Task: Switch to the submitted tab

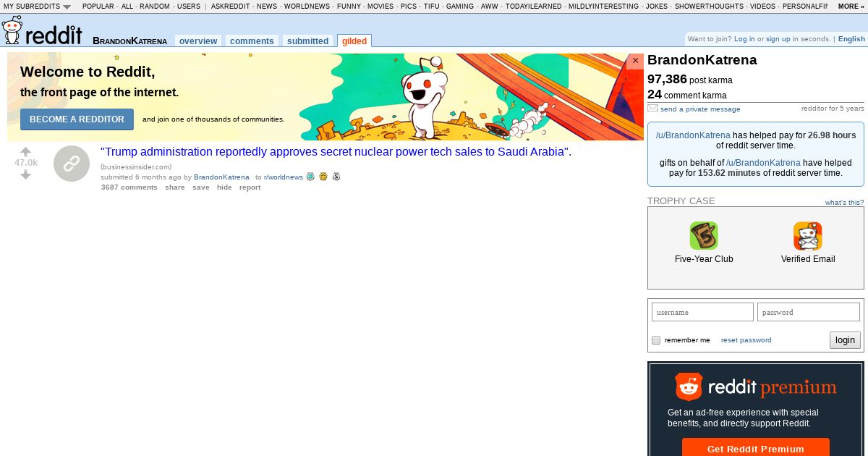Action: tap(307, 41)
